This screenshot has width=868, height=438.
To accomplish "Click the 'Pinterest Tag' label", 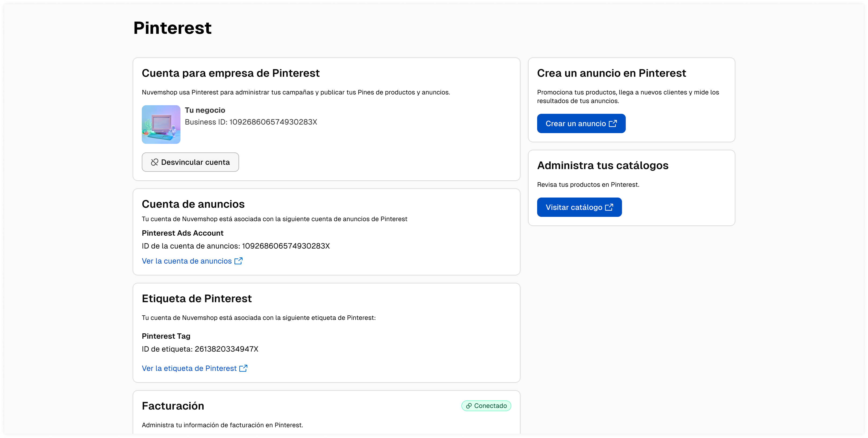I will pyautogui.click(x=166, y=336).
